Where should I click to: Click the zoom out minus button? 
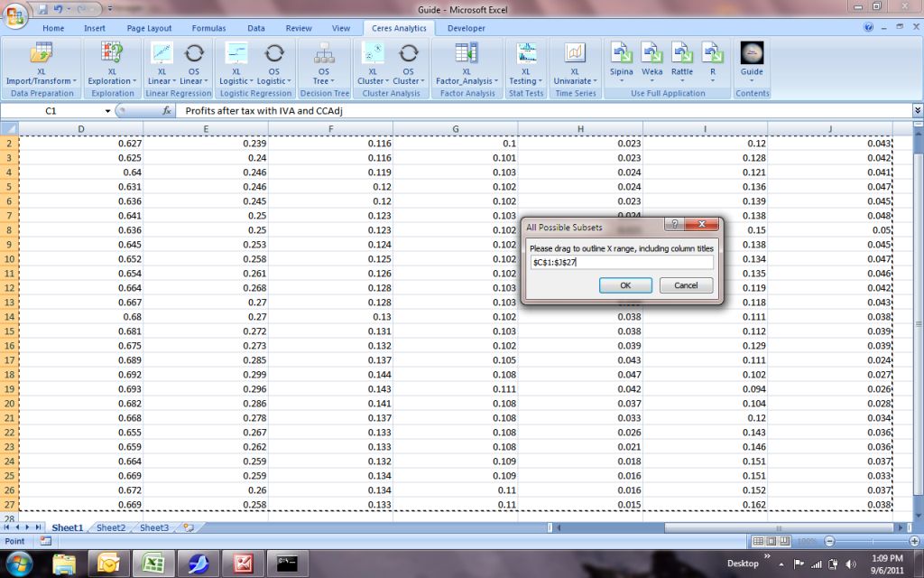(x=830, y=541)
